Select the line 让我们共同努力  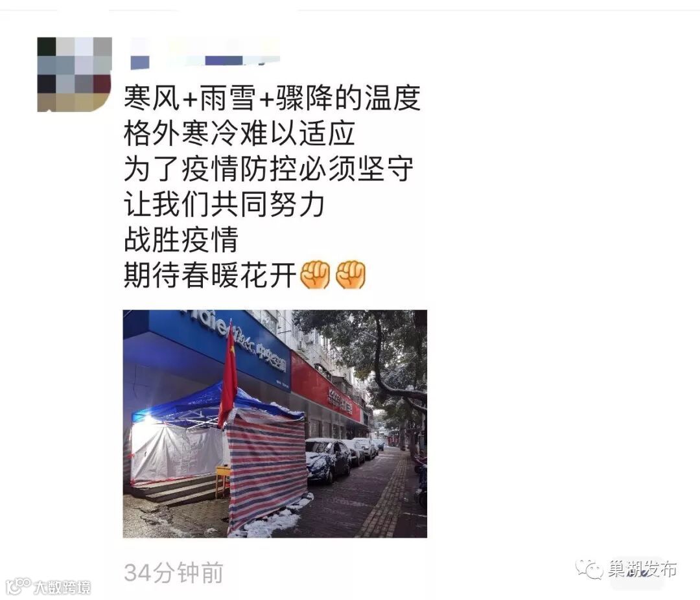click(x=224, y=204)
